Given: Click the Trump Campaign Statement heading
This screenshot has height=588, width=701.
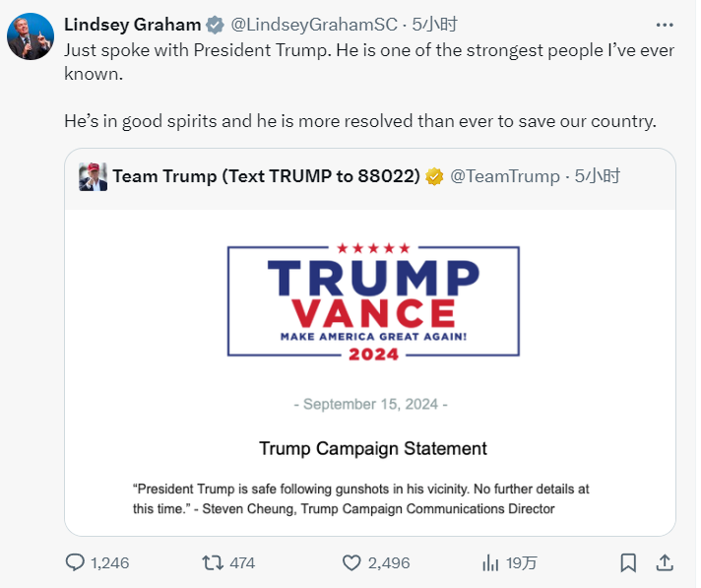Looking at the screenshot, I should click(373, 448).
